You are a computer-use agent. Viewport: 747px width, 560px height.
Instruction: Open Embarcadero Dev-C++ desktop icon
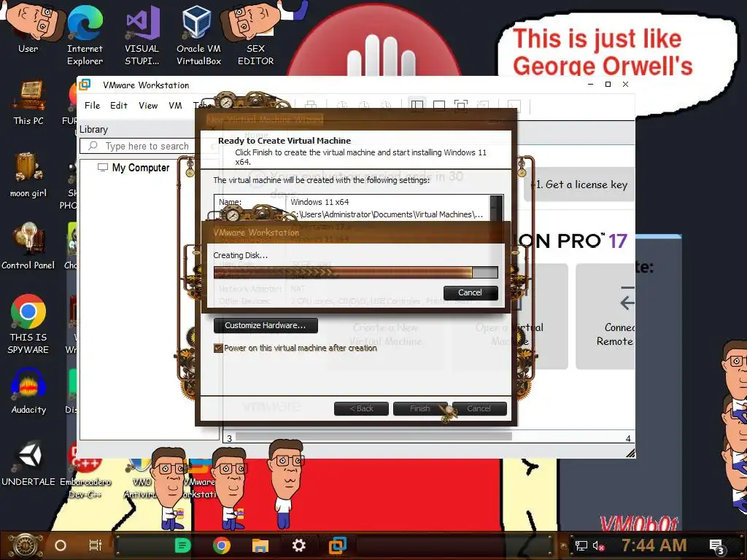86,469
